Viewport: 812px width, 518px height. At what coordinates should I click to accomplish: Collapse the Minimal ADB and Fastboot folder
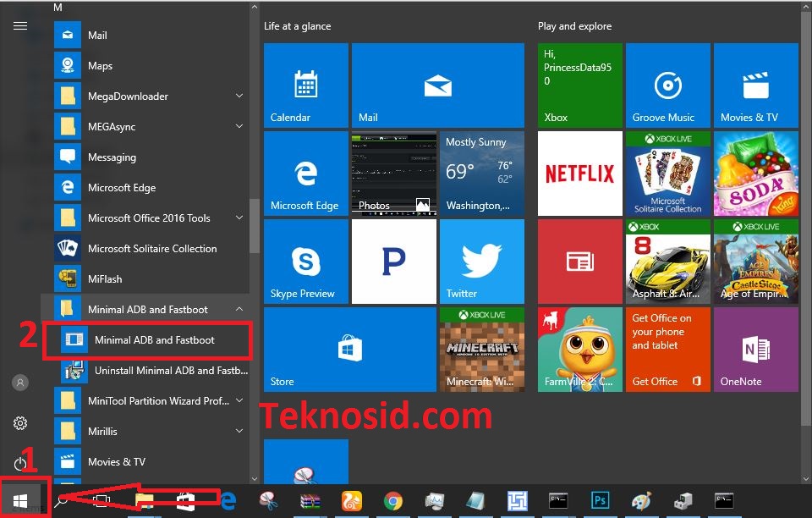(239, 309)
